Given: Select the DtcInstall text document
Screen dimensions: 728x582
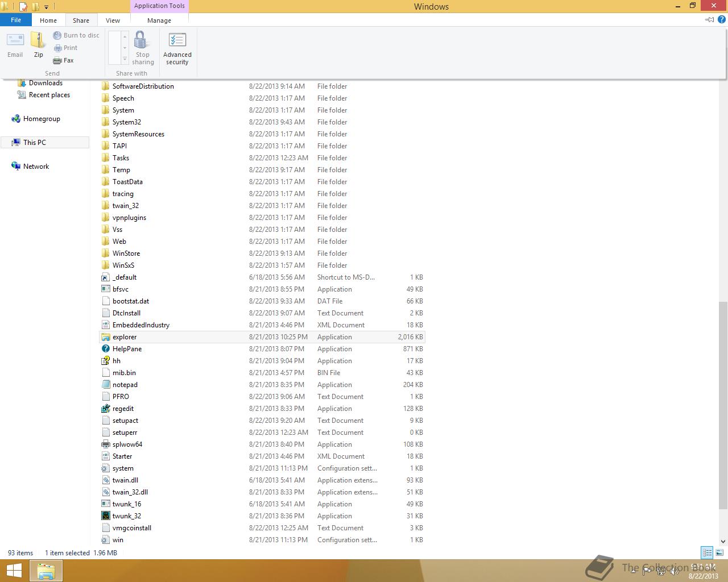Looking at the screenshot, I should tap(126, 313).
